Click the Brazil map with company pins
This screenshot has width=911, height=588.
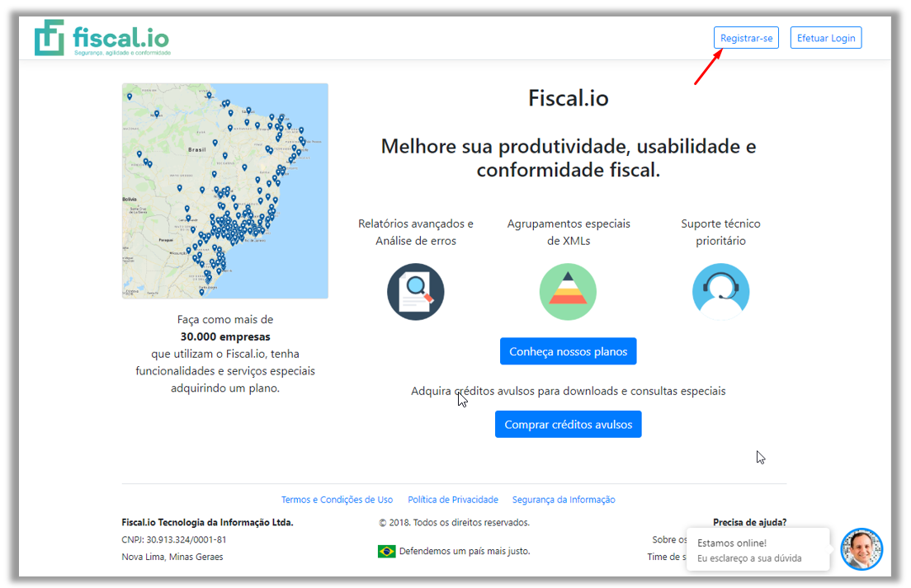click(224, 191)
